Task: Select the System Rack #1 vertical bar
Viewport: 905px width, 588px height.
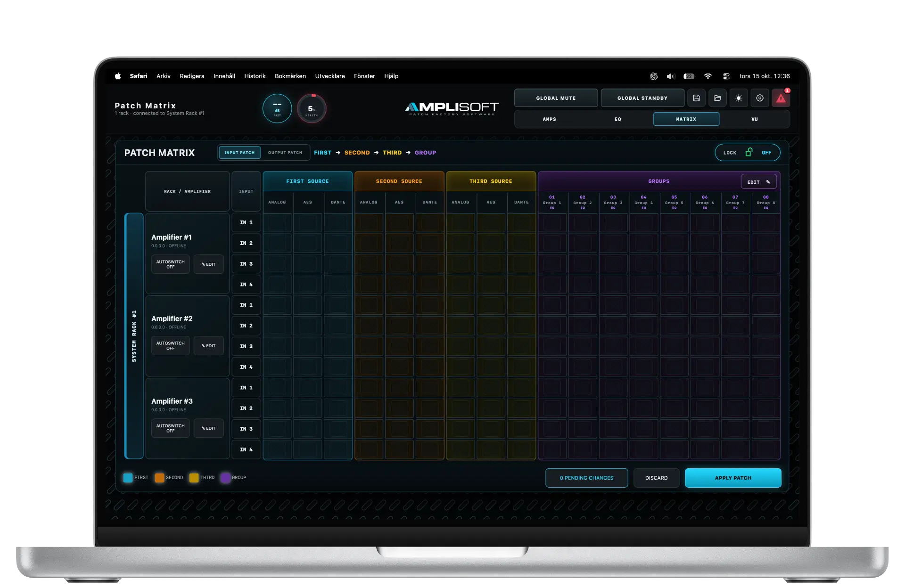Action: [134, 336]
